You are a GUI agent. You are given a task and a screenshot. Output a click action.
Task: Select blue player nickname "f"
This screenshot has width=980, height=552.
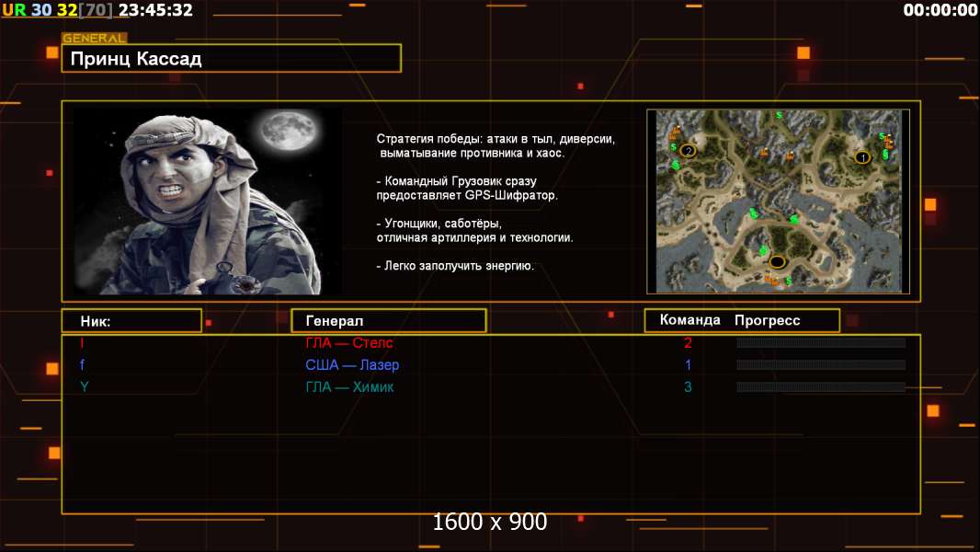(x=82, y=364)
